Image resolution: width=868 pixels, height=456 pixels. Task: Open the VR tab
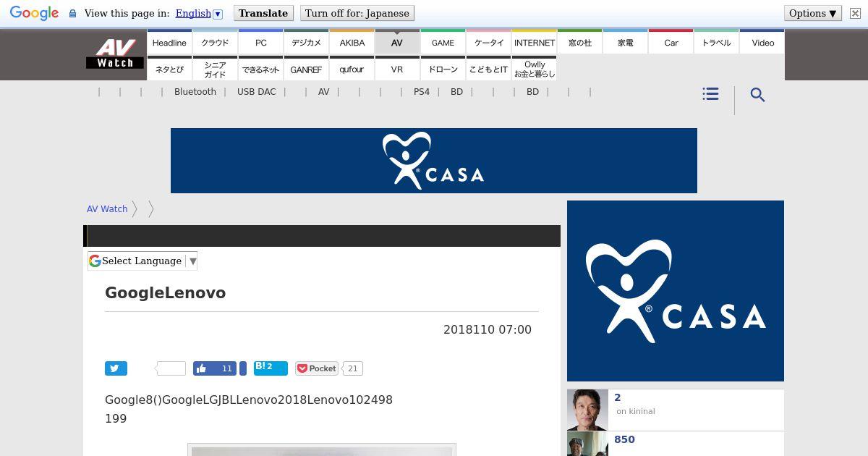[397, 69]
